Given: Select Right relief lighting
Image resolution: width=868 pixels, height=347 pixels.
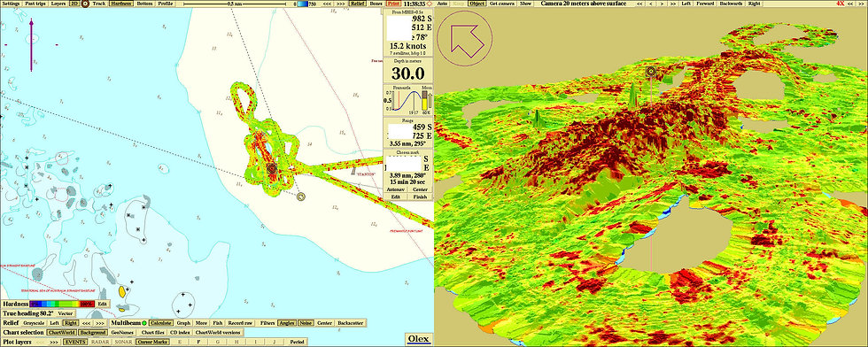Looking at the screenshot, I should [x=71, y=322].
